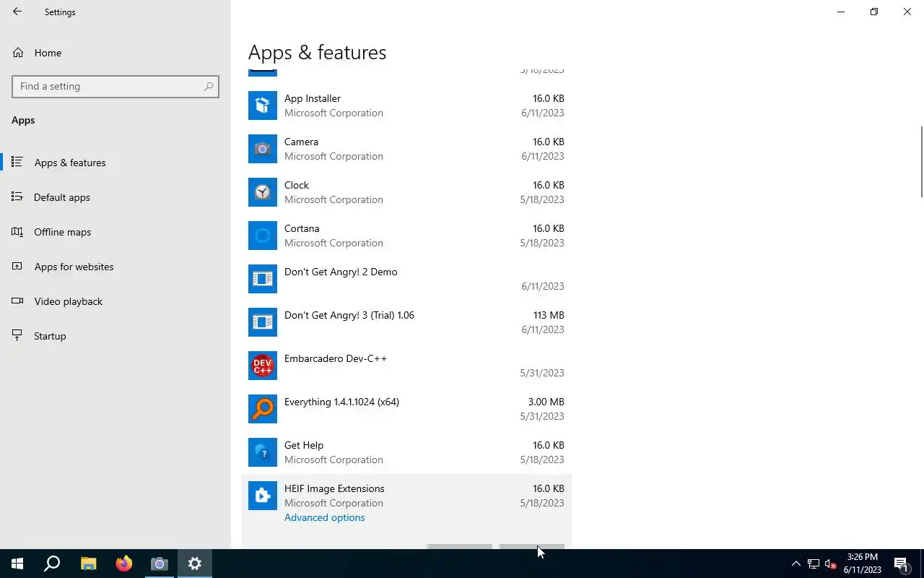Select Embarcadero Dev-C++ entry text
924x578 pixels.
[336, 358]
